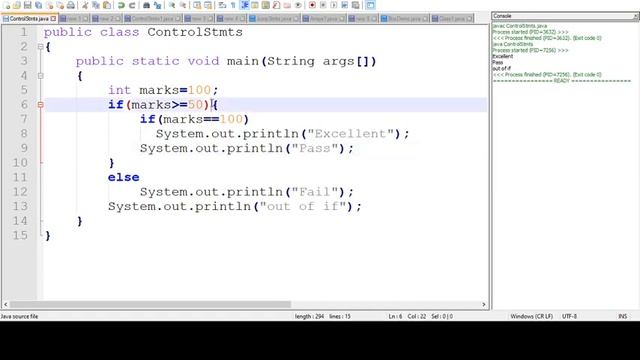The width and height of the screenshot is (640, 360).
Task: Toggle synchronized vertical scrolling
Action: click(x=197, y=5)
